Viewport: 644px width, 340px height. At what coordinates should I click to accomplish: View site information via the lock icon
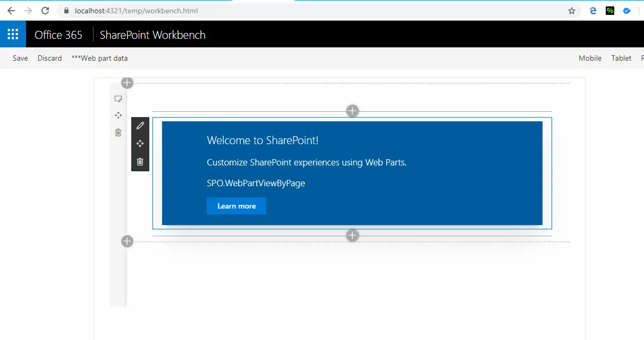tap(66, 11)
